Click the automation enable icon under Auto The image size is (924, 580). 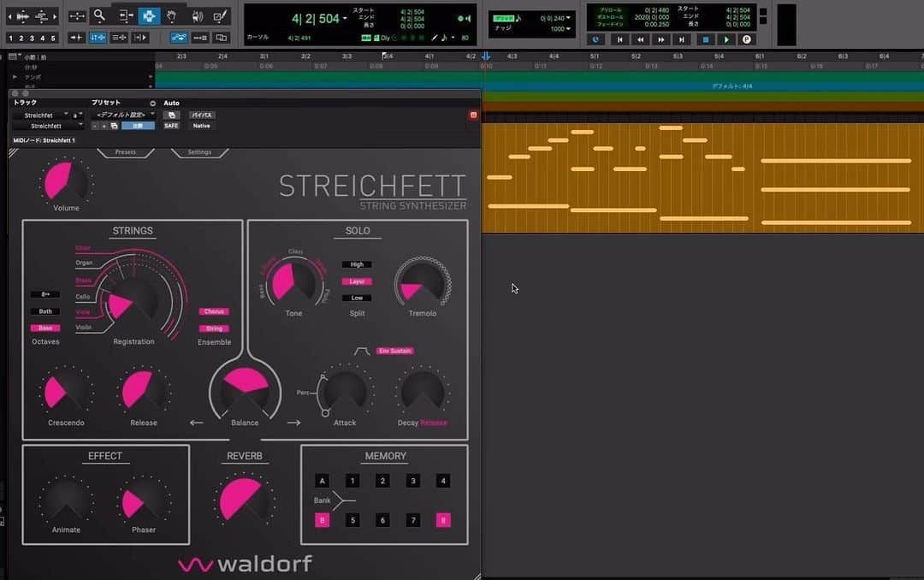pyautogui.click(x=171, y=115)
